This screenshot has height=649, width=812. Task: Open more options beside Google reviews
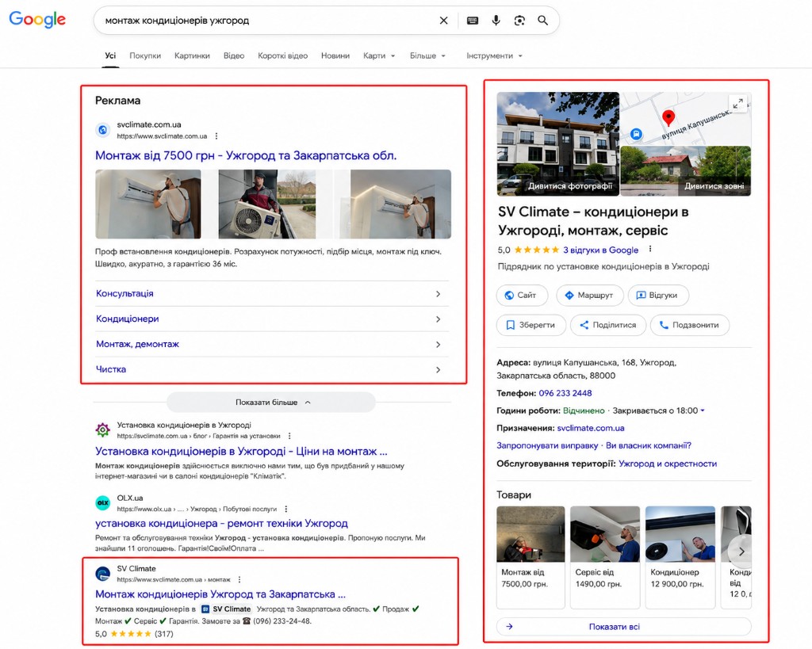point(650,250)
